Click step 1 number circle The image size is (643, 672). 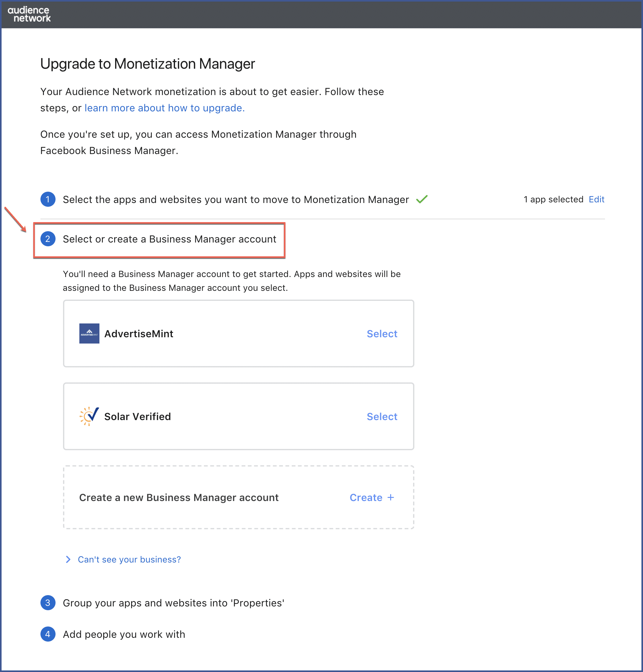(x=48, y=199)
